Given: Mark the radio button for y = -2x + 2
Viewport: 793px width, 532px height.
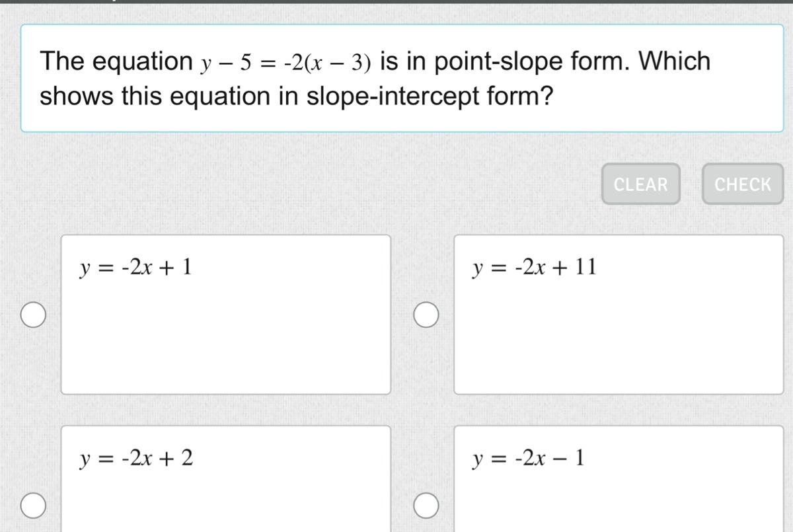Looking at the screenshot, I should [32, 506].
